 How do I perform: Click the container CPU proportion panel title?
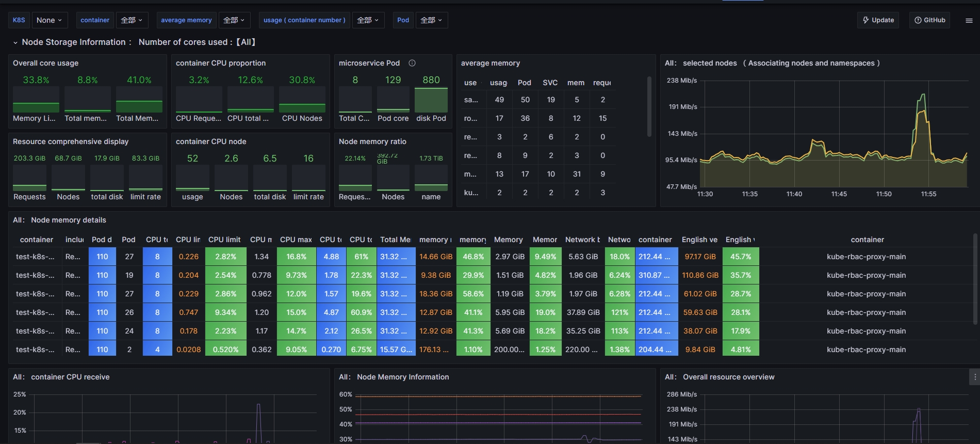point(221,63)
